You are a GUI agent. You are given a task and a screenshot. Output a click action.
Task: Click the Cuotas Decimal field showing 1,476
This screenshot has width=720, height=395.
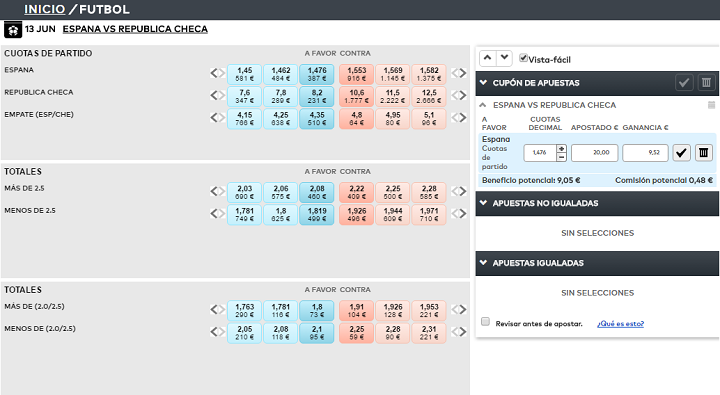tap(540, 153)
